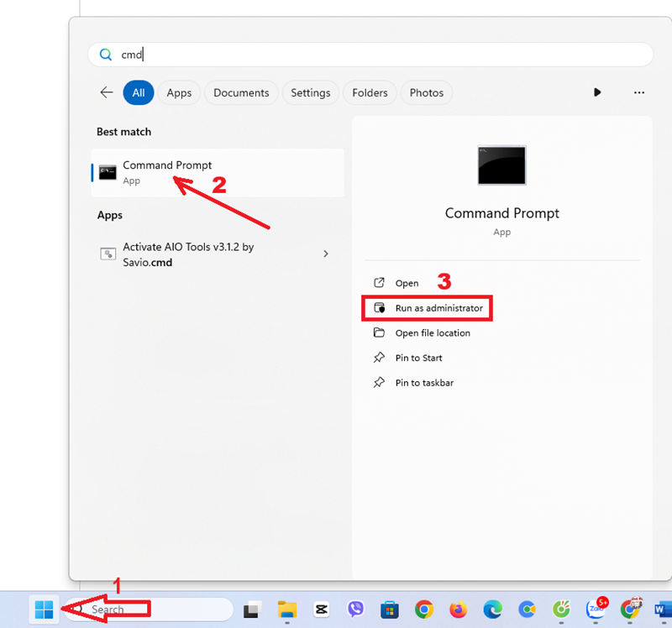This screenshot has width=672, height=628.
Task: Choose Run as administrator
Action: point(428,308)
